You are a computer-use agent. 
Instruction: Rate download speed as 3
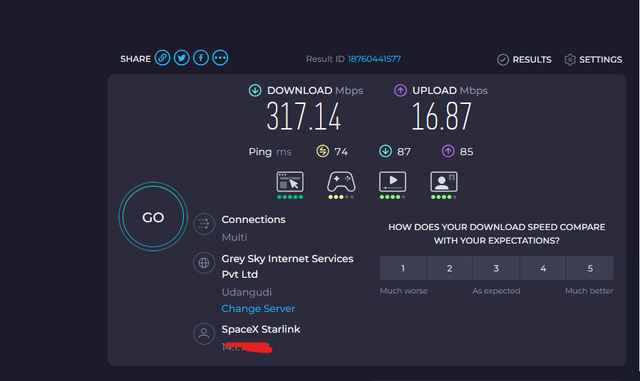click(x=496, y=268)
